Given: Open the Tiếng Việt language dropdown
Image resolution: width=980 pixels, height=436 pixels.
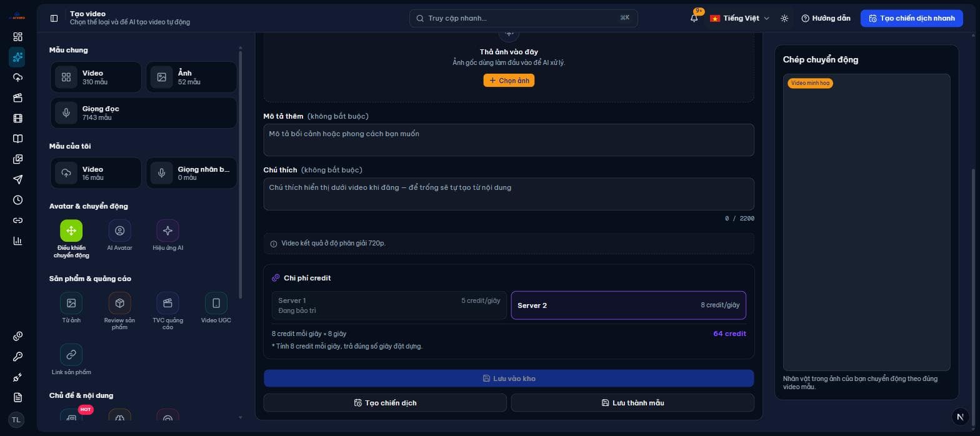Looking at the screenshot, I should pyautogui.click(x=739, y=18).
